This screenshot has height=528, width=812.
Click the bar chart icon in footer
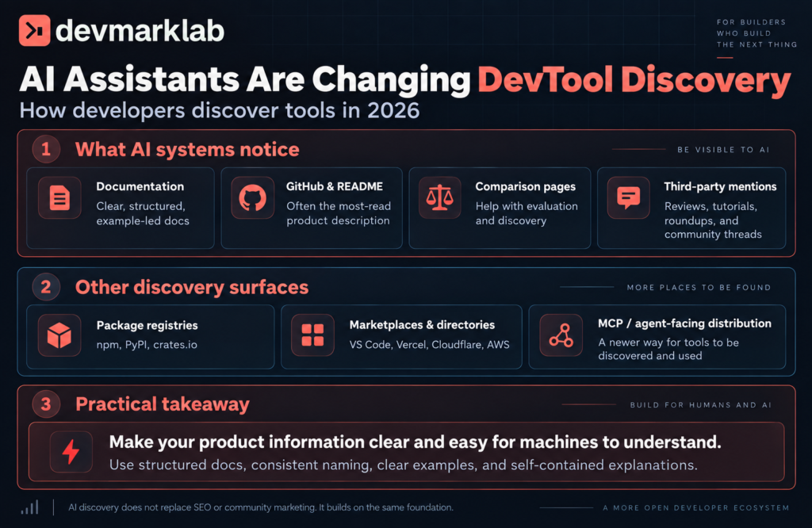(29, 507)
